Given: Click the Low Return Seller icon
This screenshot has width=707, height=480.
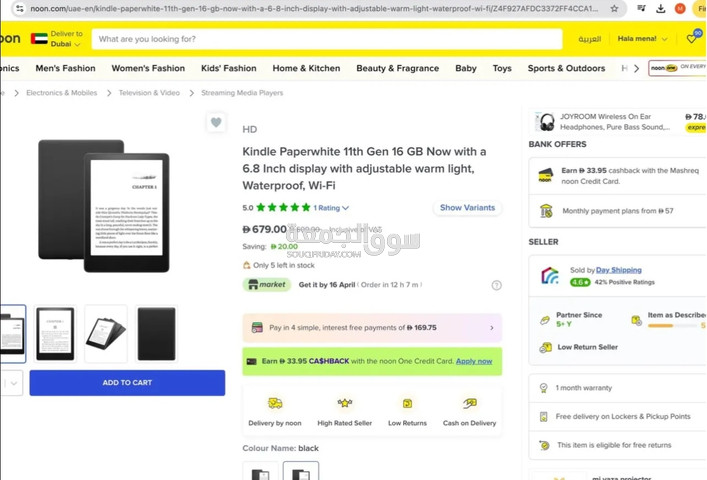Looking at the screenshot, I should click(546, 347).
